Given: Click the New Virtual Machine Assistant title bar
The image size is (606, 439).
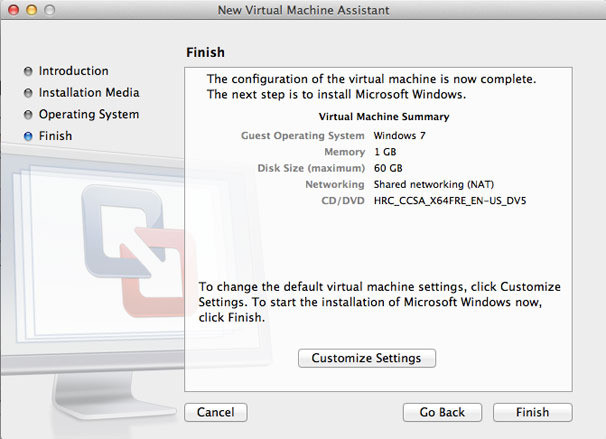Looking at the screenshot, I should tap(302, 10).
